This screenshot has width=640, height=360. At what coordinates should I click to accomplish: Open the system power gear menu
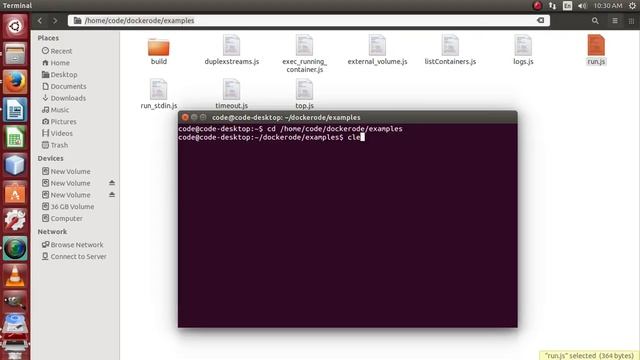632,6
